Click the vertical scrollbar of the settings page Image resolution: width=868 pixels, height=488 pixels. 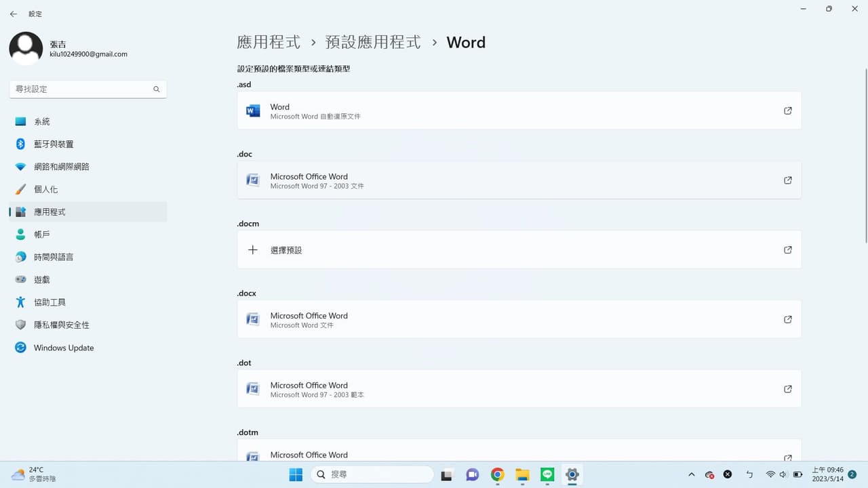click(x=865, y=155)
